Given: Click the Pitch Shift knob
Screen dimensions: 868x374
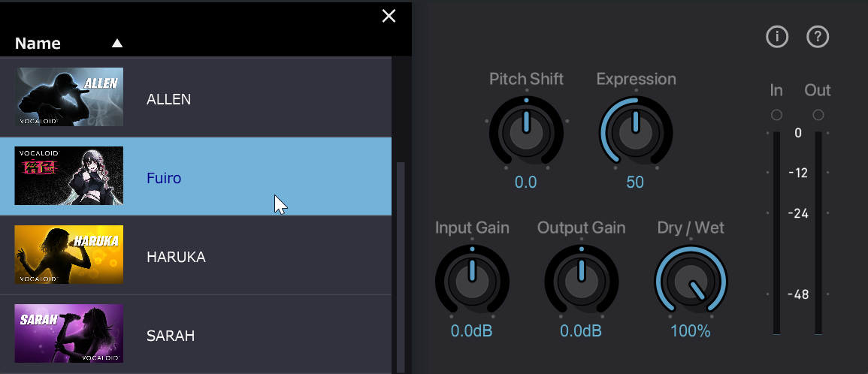Looking at the screenshot, I should click(x=526, y=134).
